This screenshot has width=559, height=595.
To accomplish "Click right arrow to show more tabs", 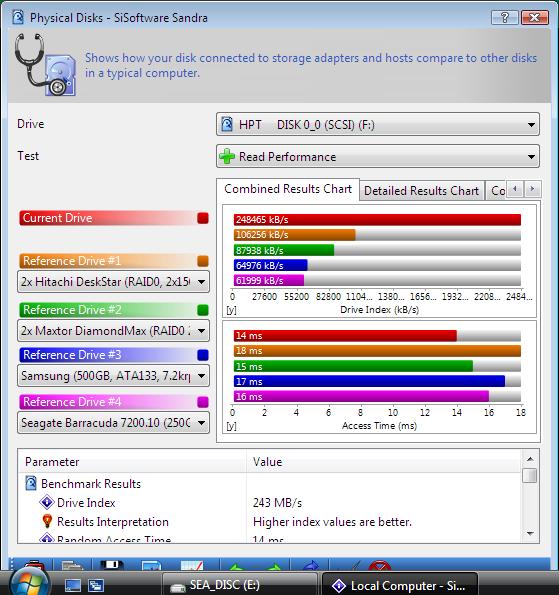I will click(x=532, y=189).
